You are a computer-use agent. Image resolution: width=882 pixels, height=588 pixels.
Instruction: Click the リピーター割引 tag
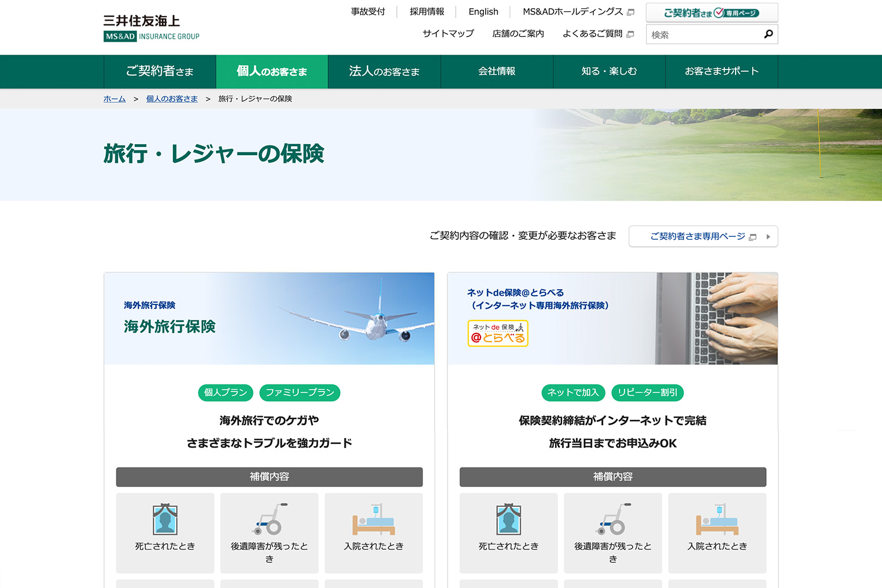647,393
